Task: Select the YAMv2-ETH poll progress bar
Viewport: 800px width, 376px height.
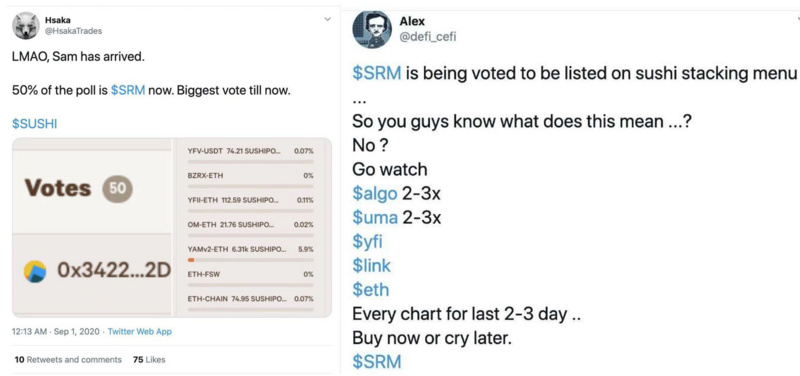Action: 251,260
